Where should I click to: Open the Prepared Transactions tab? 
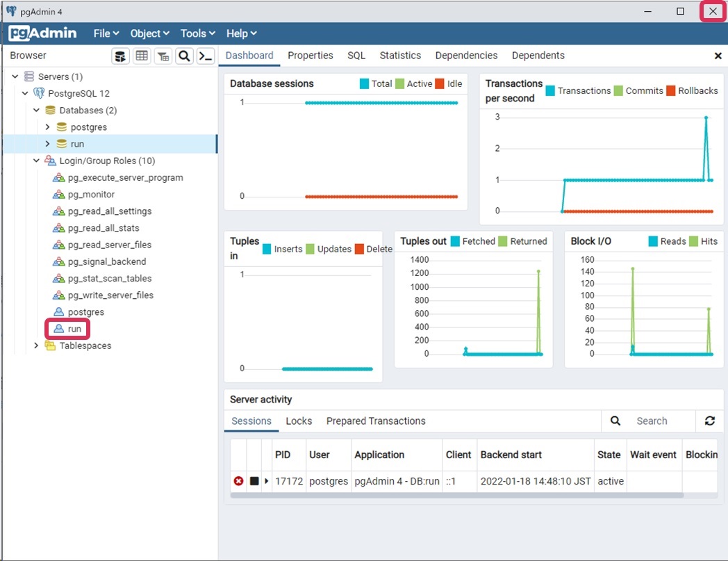point(376,421)
